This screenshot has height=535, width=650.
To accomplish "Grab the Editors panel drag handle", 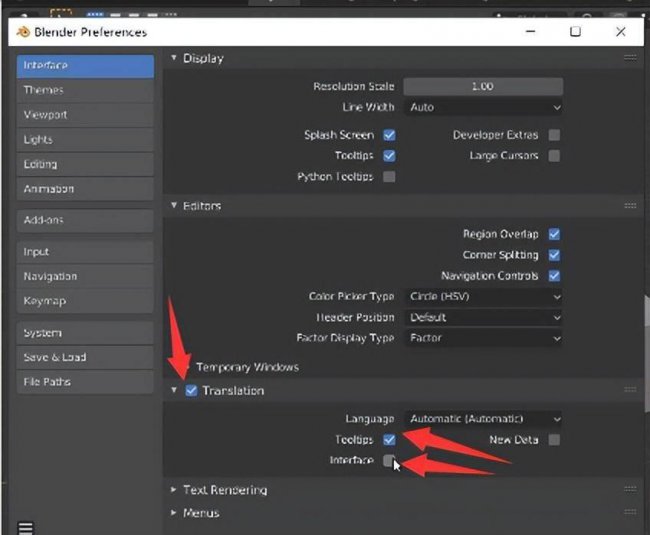I will pyautogui.click(x=630, y=206).
